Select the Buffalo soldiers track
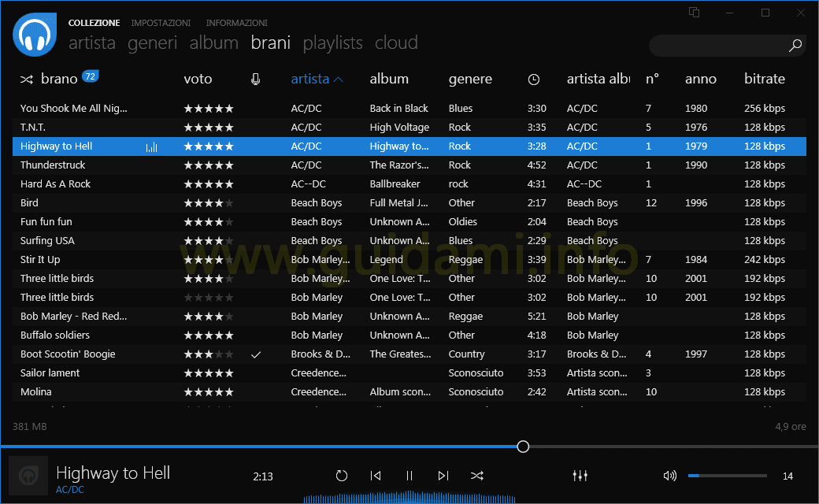Screen dimensions: 819x504 click(409, 335)
